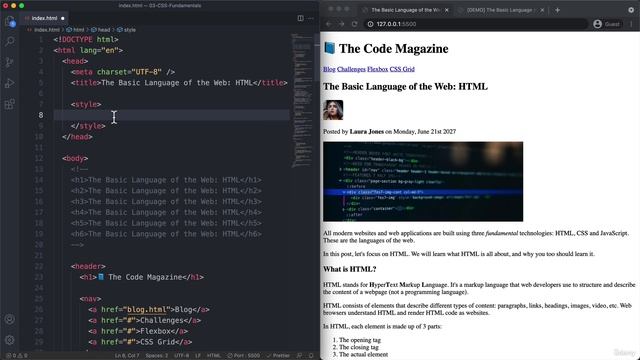Click Ln 8, Col 7 in the status bar
Viewport: 640px width, 360px height.
click(127, 356)
